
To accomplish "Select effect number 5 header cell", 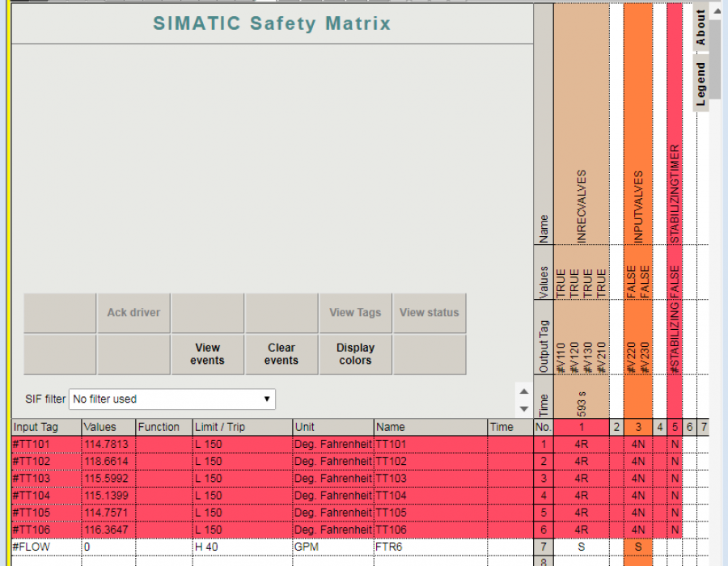I will click(675, 427).
